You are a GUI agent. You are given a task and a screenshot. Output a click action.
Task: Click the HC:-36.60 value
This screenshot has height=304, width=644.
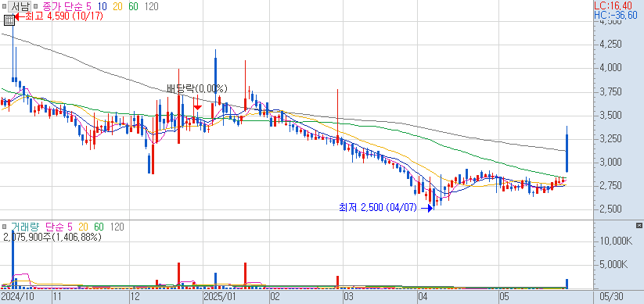tap(616, 15)
